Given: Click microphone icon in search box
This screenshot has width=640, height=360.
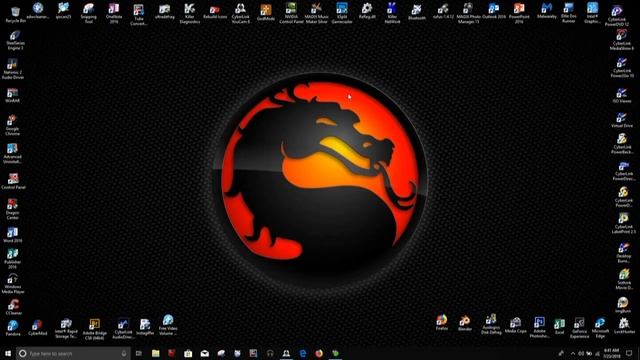Looking at the screenshot, I should click(124, 353).
